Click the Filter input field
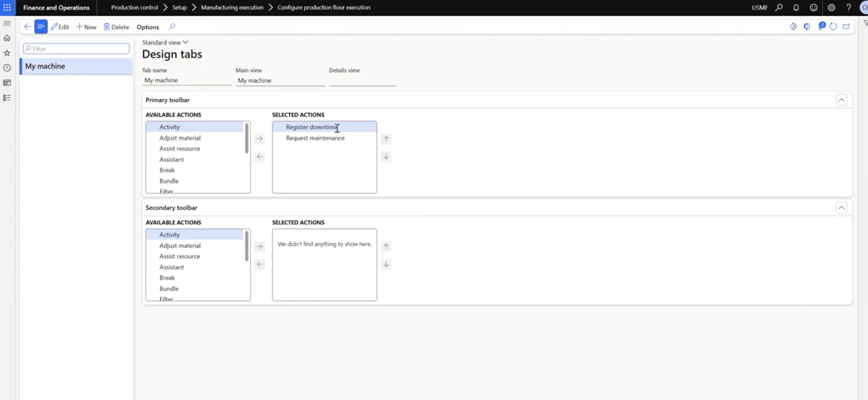 coord(76,49)
